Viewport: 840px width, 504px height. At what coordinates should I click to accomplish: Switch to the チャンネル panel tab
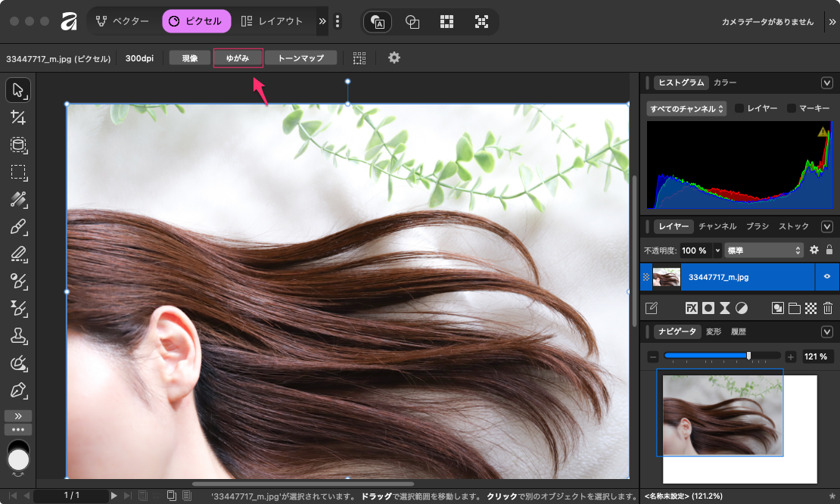(717, 226)
